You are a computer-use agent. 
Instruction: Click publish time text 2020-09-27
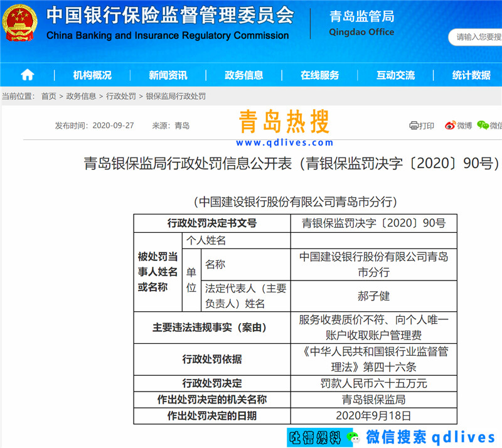[x=113, y=125]
